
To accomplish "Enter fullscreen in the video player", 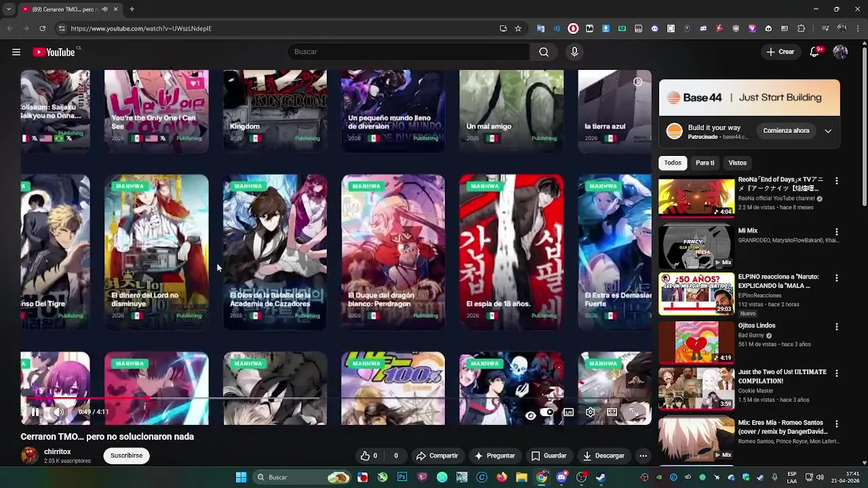I will coord(634,412).
